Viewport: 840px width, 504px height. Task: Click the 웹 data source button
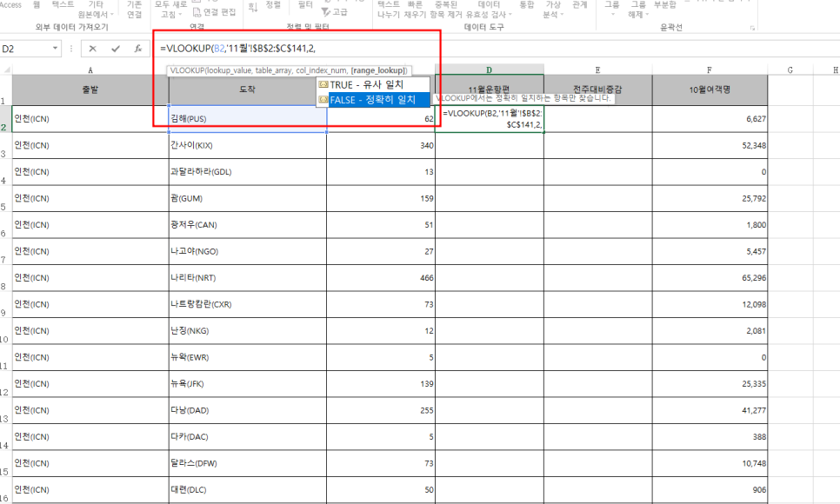click(37, 4)
